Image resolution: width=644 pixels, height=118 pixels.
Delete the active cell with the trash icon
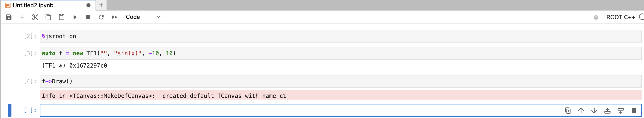(x=634, y=111)
